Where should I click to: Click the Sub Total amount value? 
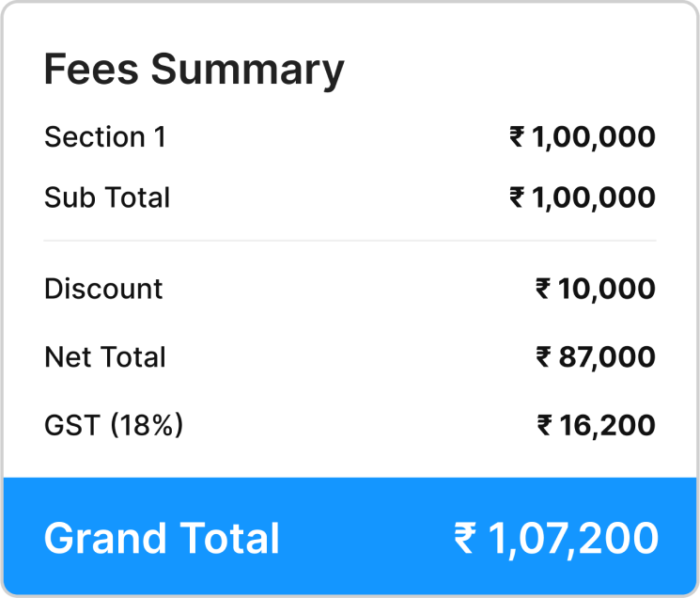pyautogui.click(x=583, y=198)
